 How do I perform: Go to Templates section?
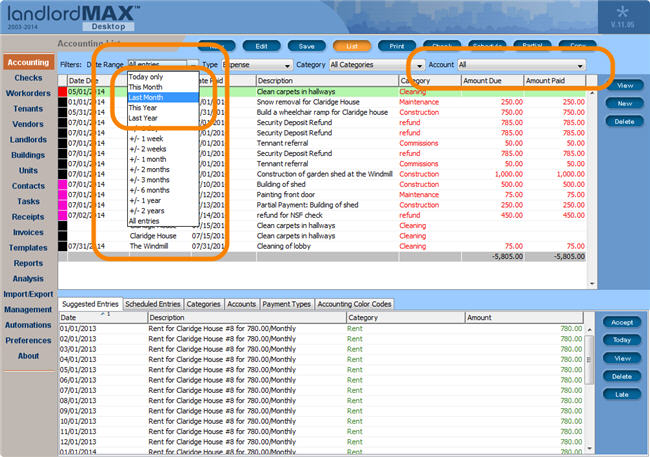click(x=28, y=248)
